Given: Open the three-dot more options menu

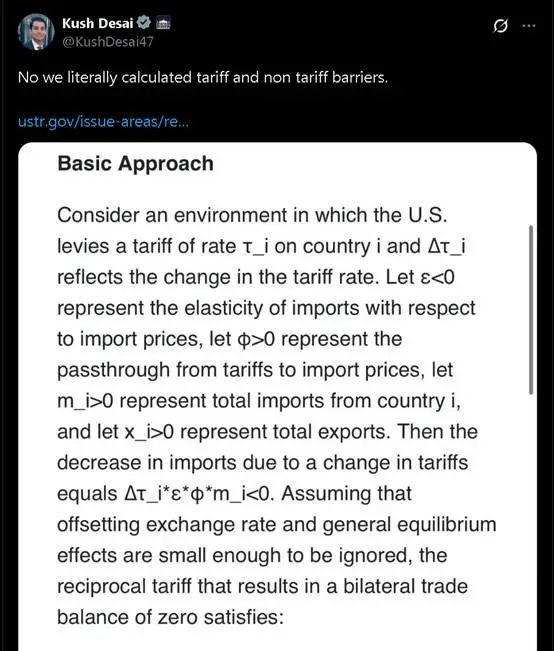Looking at the screenshot, I should (x=529, y=26).
